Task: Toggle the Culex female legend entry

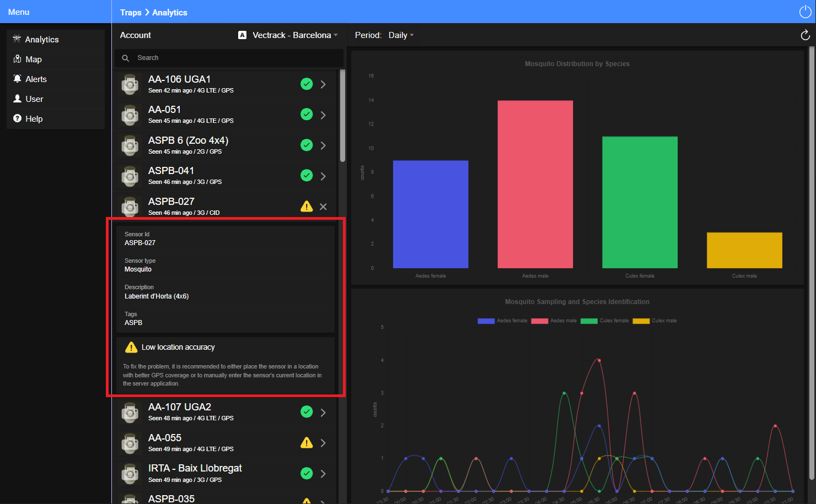Action: (605, 321)
